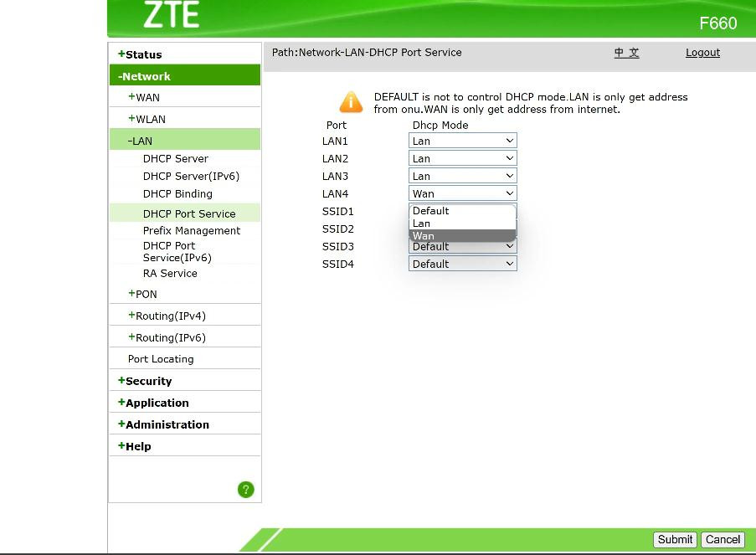Open the SSID4 Dhcp Mode dropdown
This screenshot has height=555, width=756.
click(x=463, y=264)
